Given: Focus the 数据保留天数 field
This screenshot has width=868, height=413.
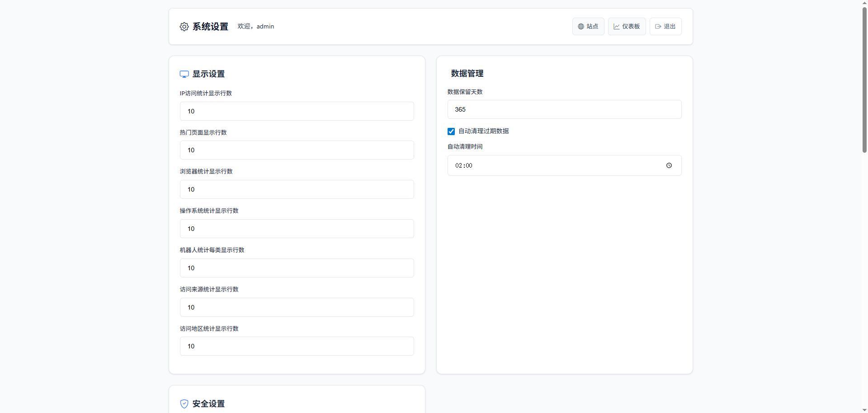Looking at the screenshot, I should pyautogui.click(x=564, y=109).
